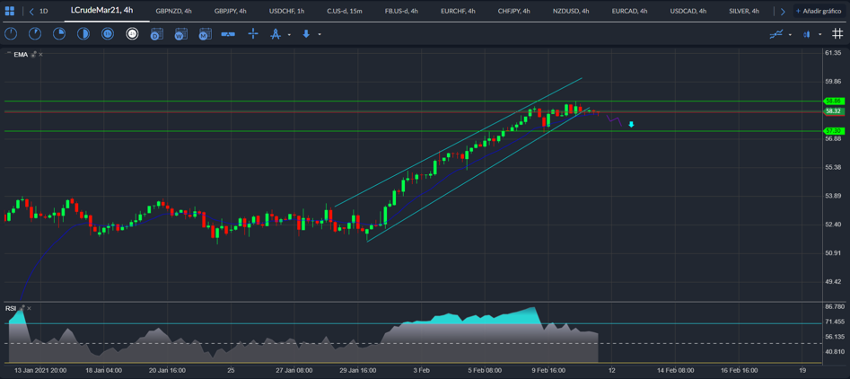Open RSI indicator settings icon

coord(22,308)
